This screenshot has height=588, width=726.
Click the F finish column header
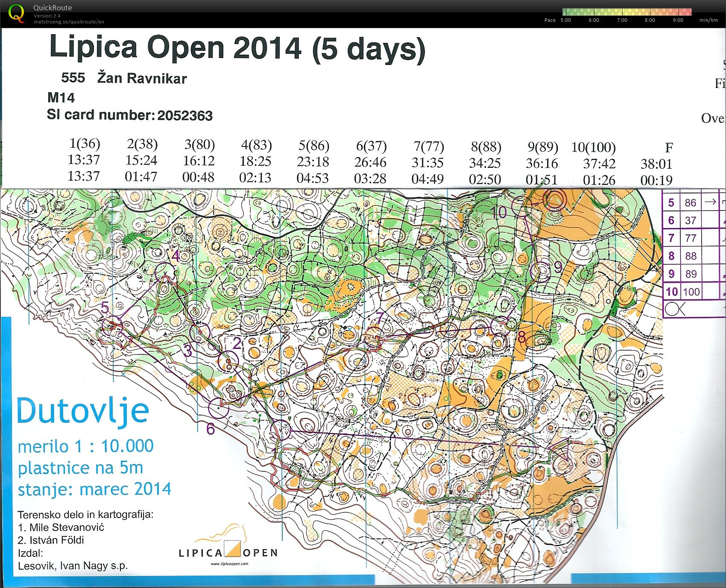[669, 148]
